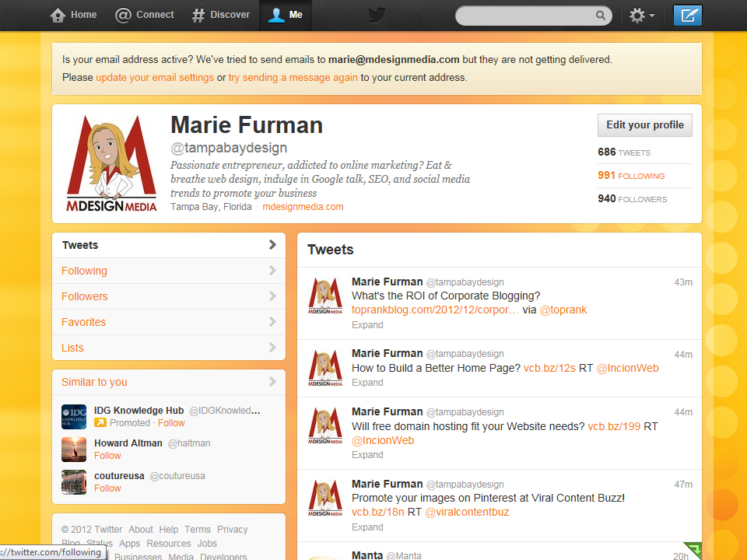Viewport: 747px width, 560px height.
Task: Select Followers in sidebar list
Action: tap(169, 296)
